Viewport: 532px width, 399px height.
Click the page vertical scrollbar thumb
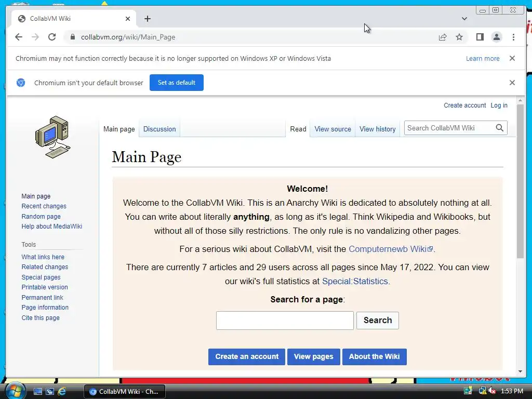tap(520, 181)
